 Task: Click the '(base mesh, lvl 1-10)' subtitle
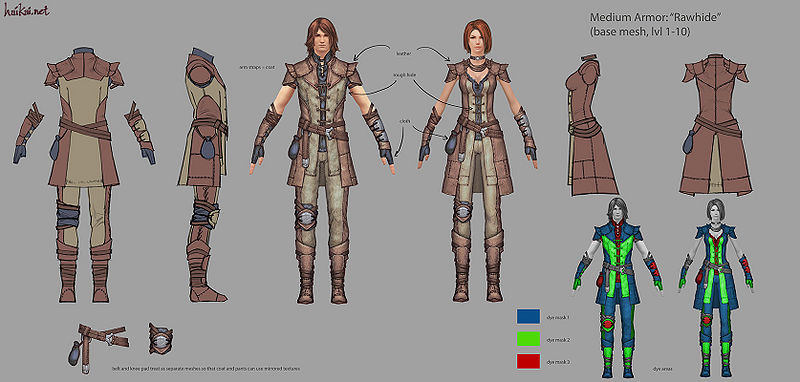point(640,32)
